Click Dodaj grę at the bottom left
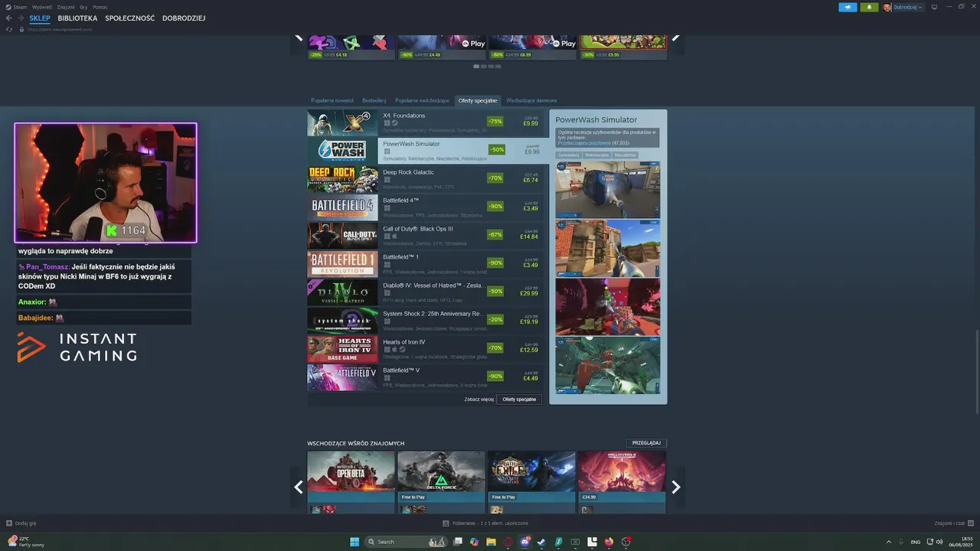This screenshot has width=980, height=551. tap(21, 523)
